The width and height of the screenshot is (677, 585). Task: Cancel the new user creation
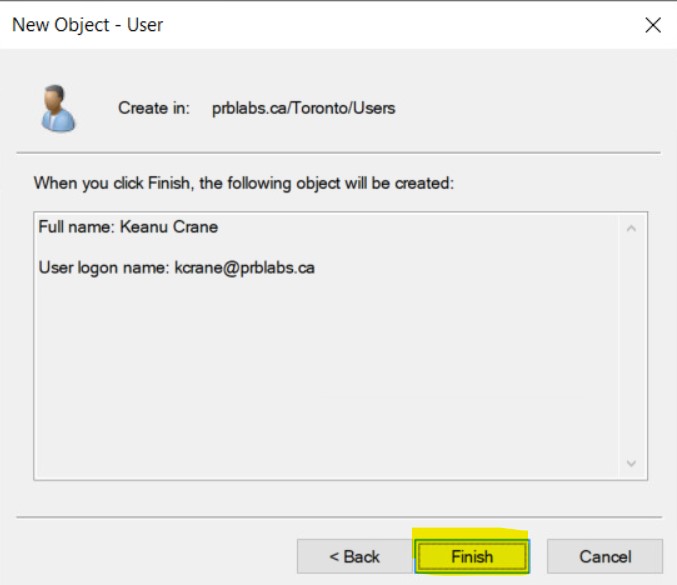pyautogui.click(x=604, y=556)
